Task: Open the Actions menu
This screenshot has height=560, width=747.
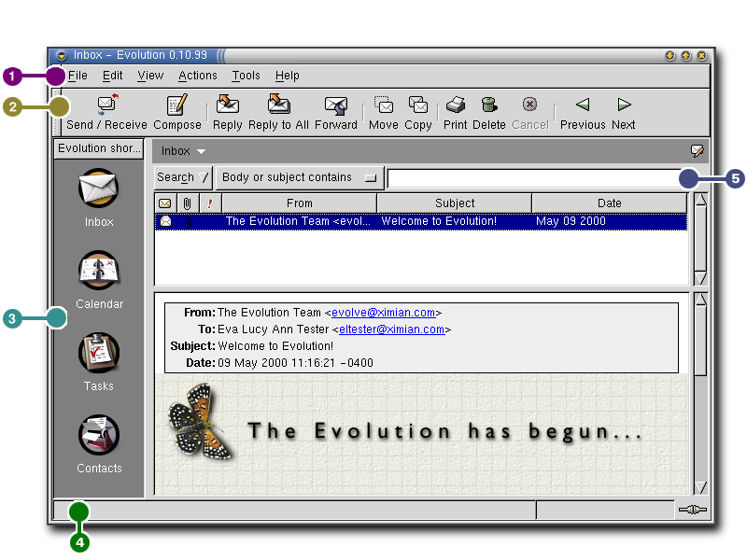Action: (x=197, y=76)
